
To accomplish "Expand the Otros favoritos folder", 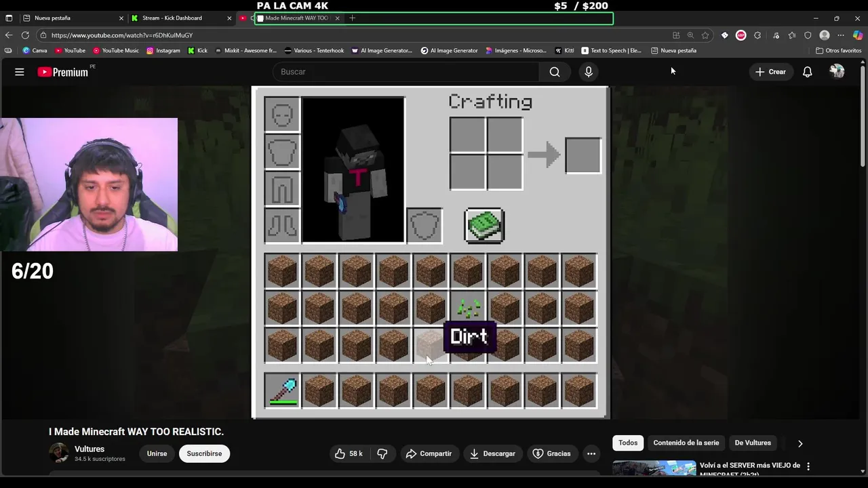I will [839, 50].
